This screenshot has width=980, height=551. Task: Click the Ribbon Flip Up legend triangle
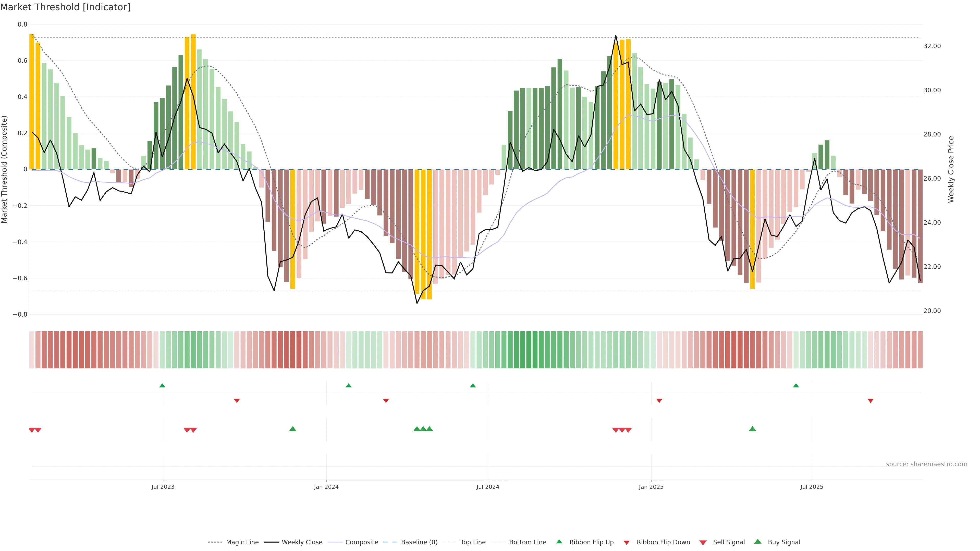pyautogui.click(x=559, y=542)
